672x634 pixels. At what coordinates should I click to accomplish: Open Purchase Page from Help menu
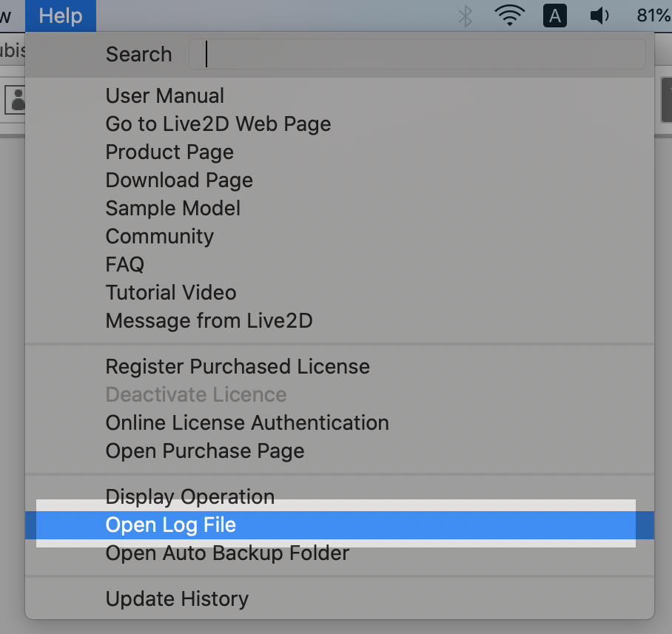pyautogui.click(x=340, y=451)
